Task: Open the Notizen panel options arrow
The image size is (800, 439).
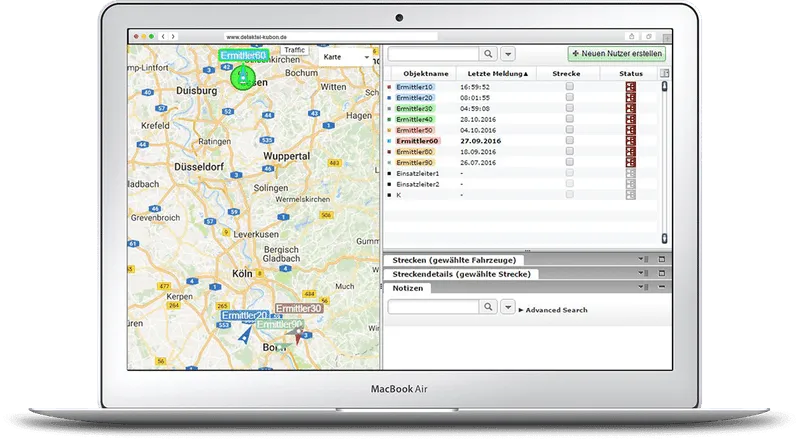Action: (642, 287)
